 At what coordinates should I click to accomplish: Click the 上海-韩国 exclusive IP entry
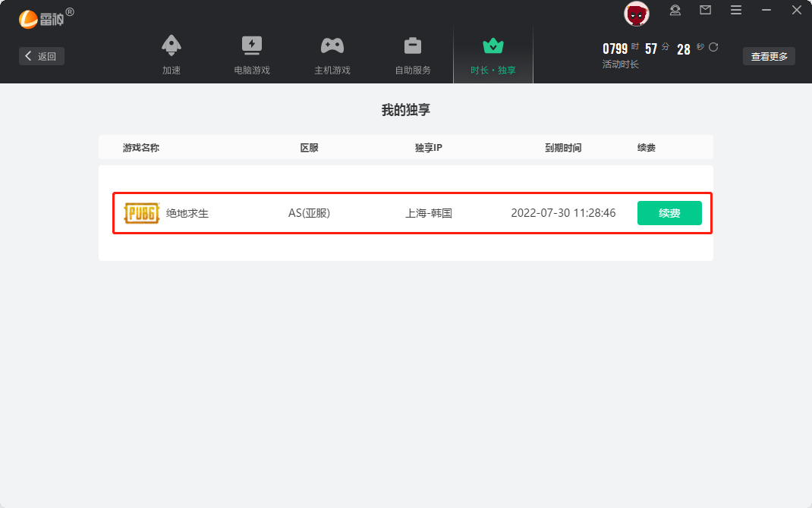click(x=429, y=213)
